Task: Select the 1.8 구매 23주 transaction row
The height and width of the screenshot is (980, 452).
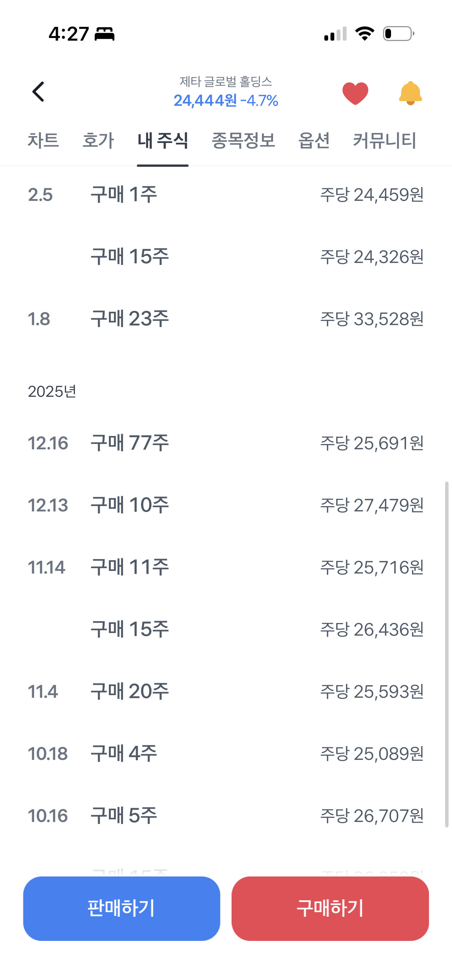Action: (x=225, y=319)
